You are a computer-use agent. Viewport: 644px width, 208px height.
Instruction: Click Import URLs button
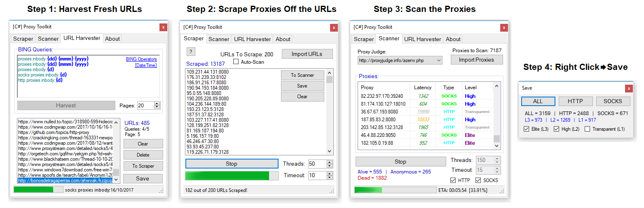pyautogui.click(x=307, y=54)
